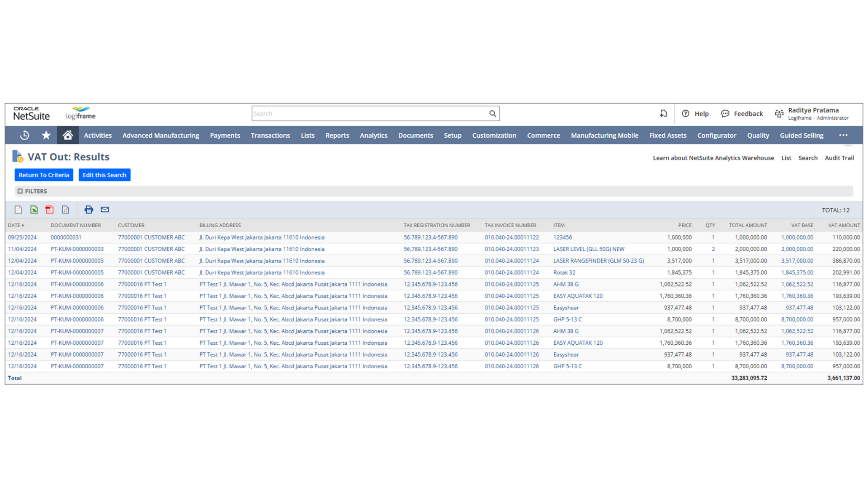Open the Quality menu
The image size is (868, 488).
(758, 135)
